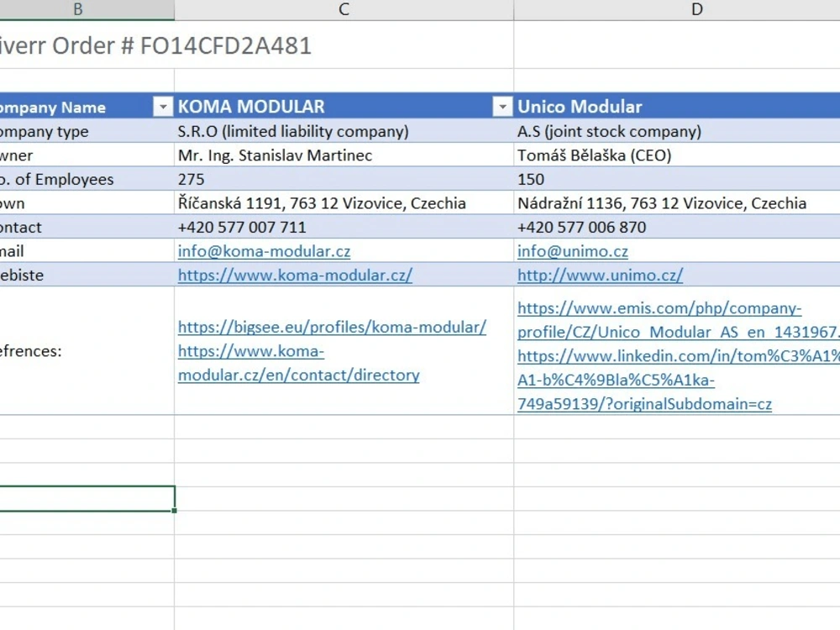Screen dimensions: 840x630
Task: Select column B header
Action: tap(78, 9)
